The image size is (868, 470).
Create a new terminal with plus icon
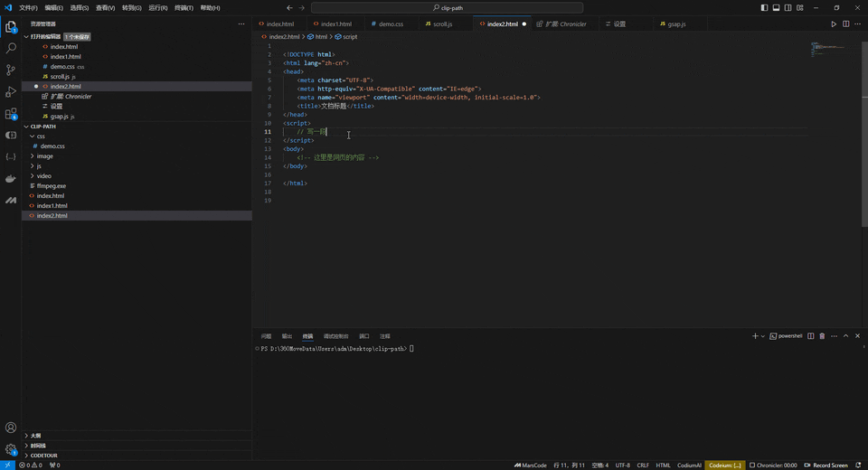coord(754,336)
